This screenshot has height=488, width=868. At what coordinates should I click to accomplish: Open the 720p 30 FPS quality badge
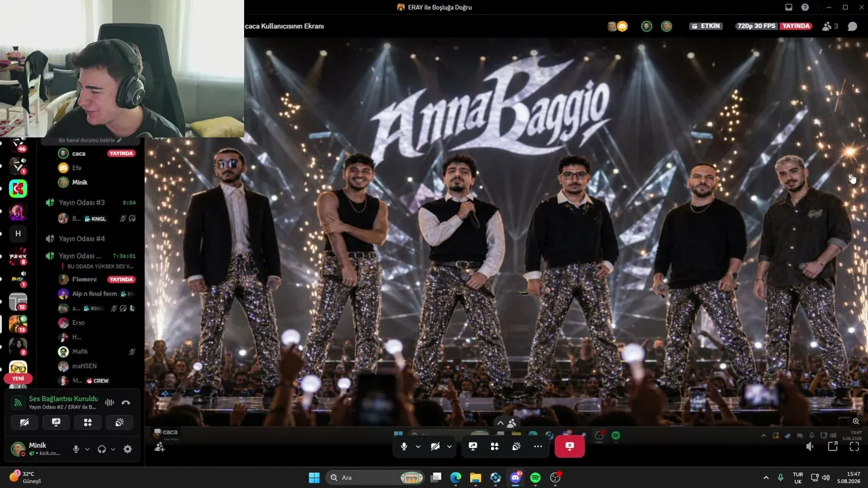[756, 26]
